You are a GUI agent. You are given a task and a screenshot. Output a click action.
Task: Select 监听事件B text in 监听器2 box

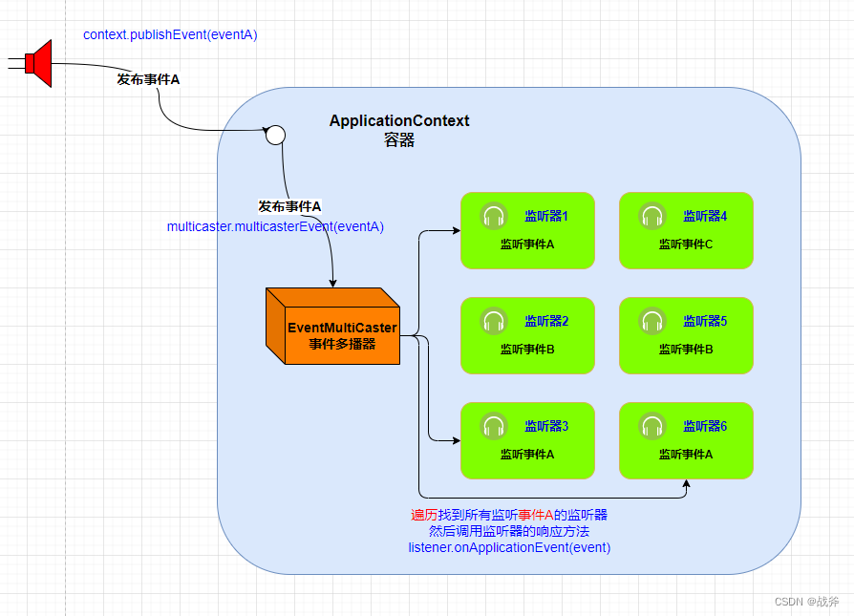pos(527,350)
